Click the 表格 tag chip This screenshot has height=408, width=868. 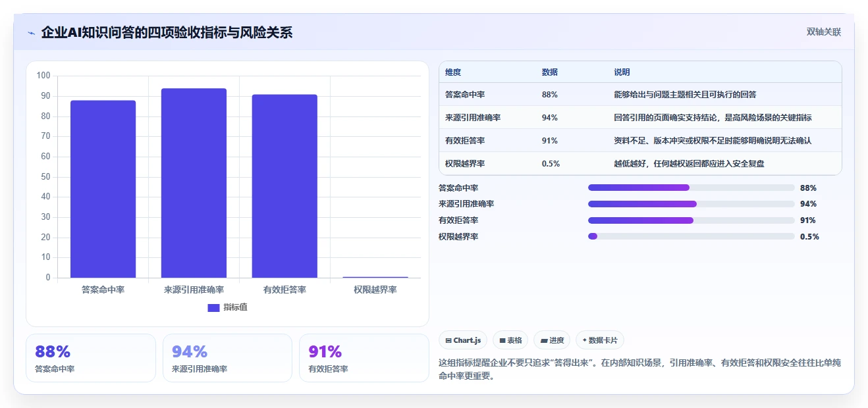pos(510,340)
